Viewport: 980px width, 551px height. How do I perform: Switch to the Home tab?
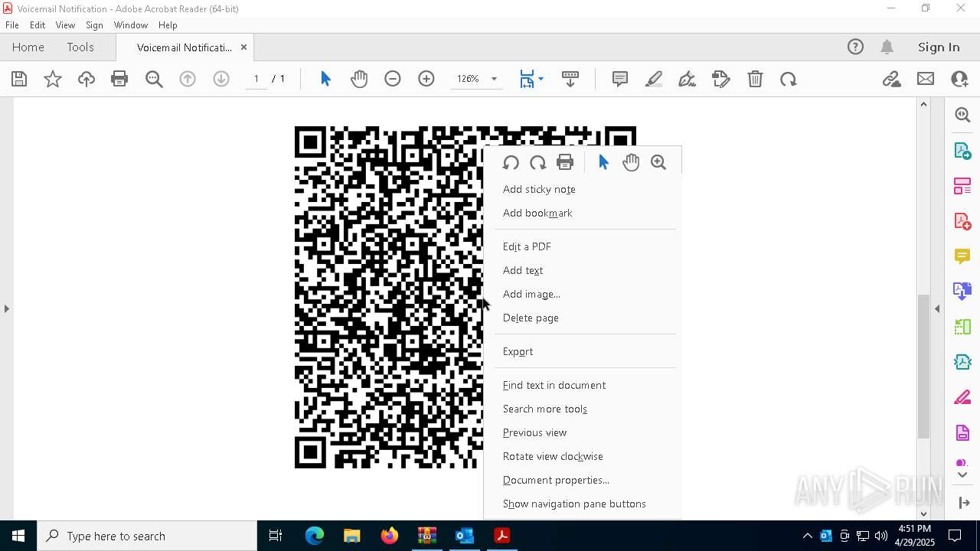28,47
